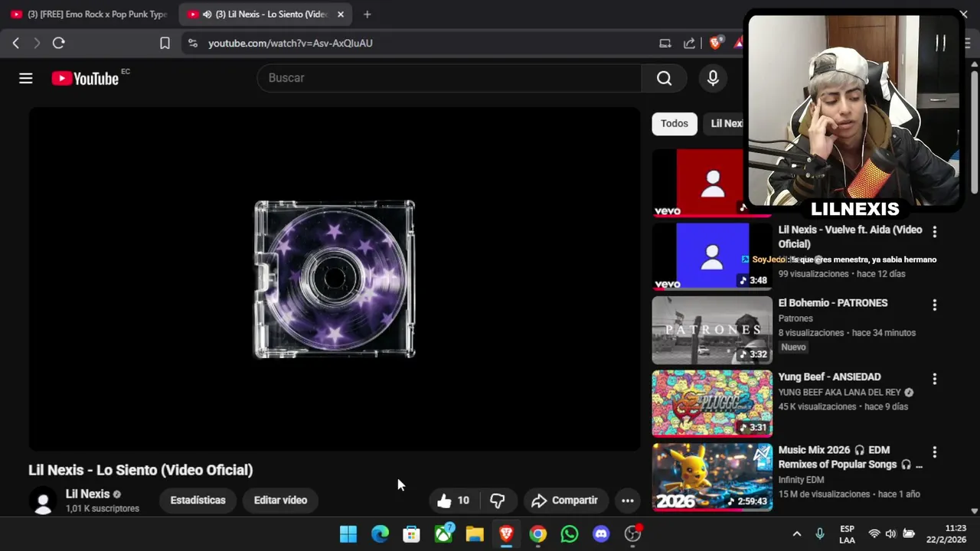The height and width of the screenshot is (551, 980).
Task: Open the Lil Nexis channel name link
Action: (88, 494)
